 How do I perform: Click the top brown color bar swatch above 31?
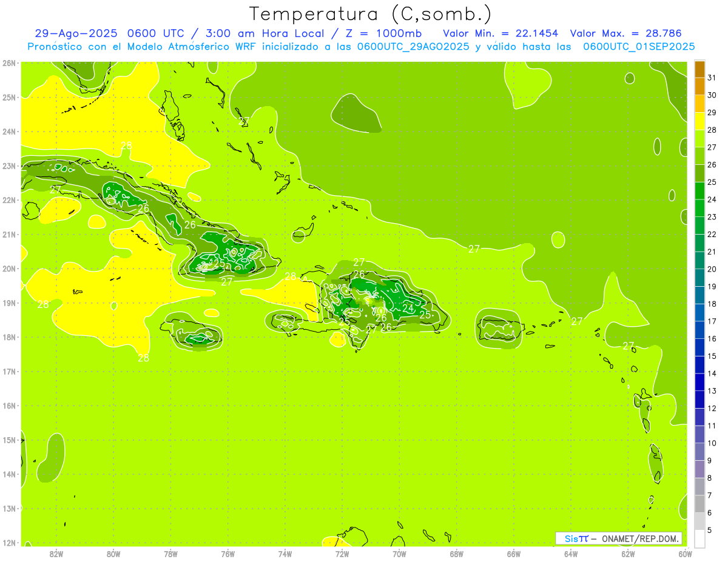pos(699,69)
